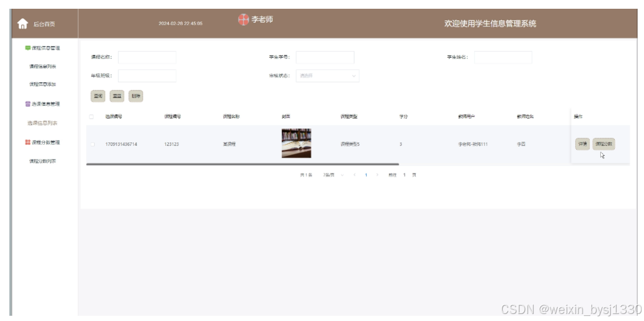Click the cell value 123123
The height and width of the screenshot is (321, 644).
[171, 145]
